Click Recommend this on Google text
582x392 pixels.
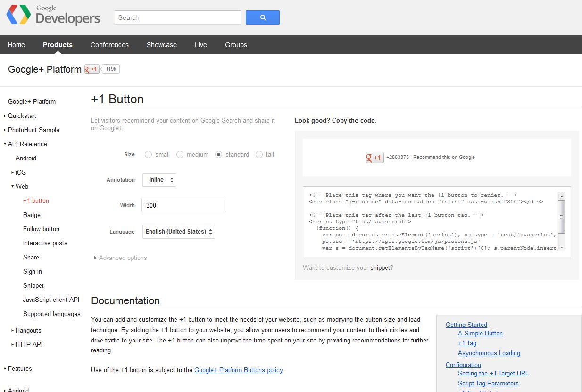tap(444, 158)
